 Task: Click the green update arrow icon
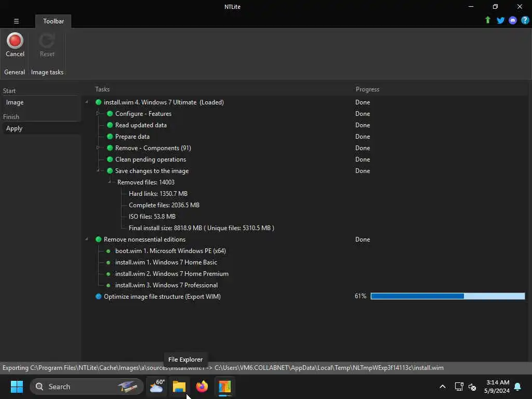coord(488,20)
